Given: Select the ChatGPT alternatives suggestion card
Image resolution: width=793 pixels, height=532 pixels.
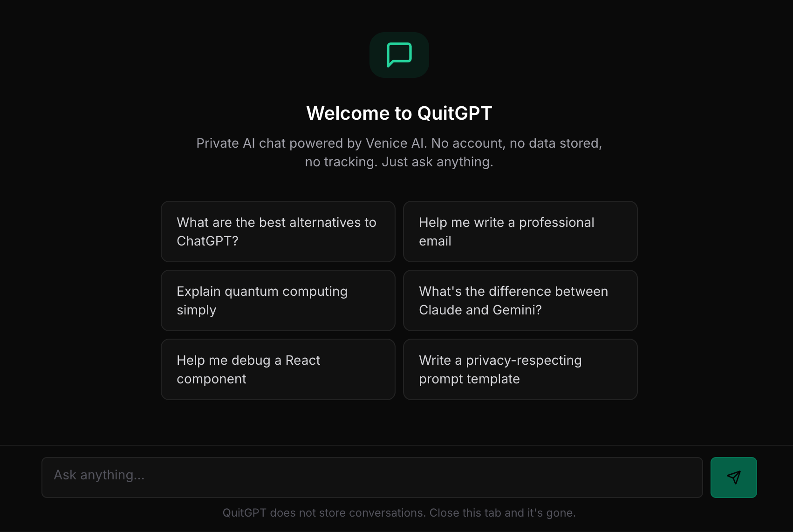Looking at the screenshot, I should coord(278,232).
